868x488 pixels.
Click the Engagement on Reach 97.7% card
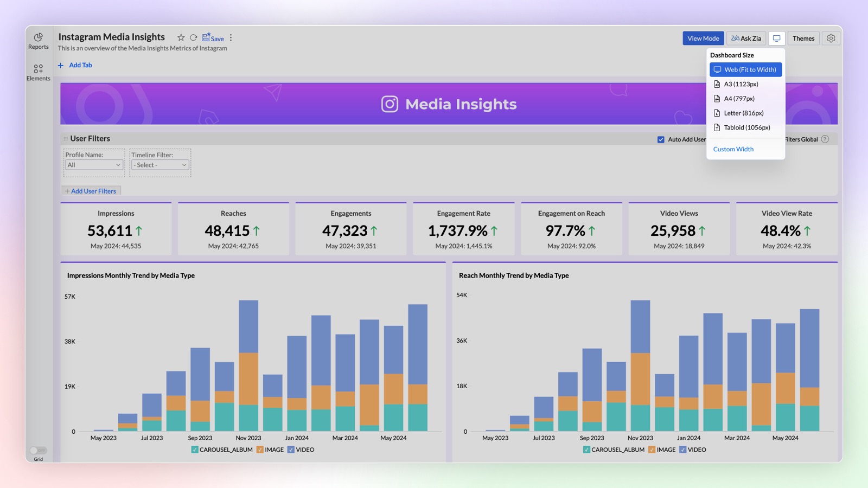coord(571,229)
